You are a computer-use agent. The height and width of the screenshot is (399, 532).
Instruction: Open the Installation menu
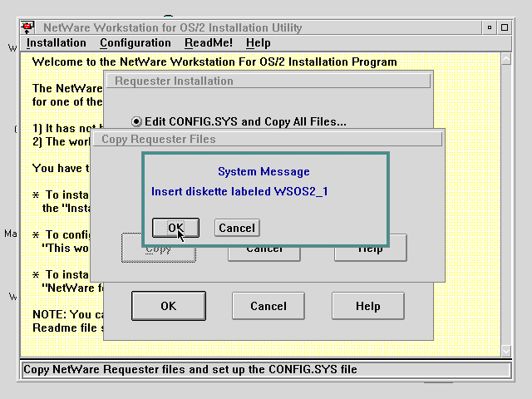coord(56,42)
